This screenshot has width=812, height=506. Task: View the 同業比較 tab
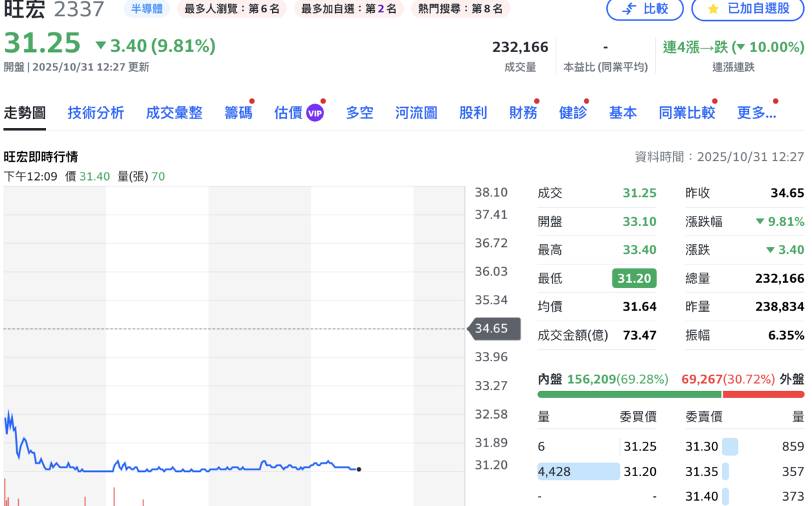click(687, 113)
